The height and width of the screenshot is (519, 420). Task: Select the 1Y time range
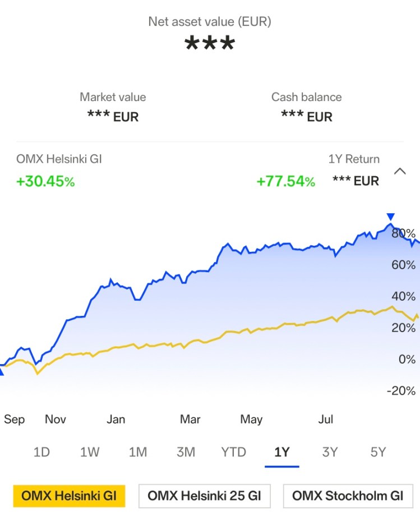tap(281, 452)
